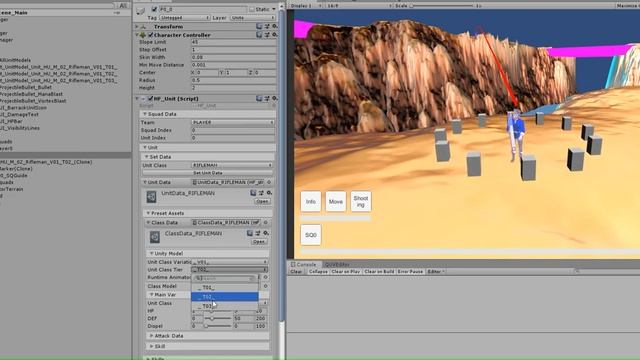The image size is (640, 360).
Task: Click UnitData_RIFLEMAN help icon
Action: pyautogui.click(x=253, y=193)
